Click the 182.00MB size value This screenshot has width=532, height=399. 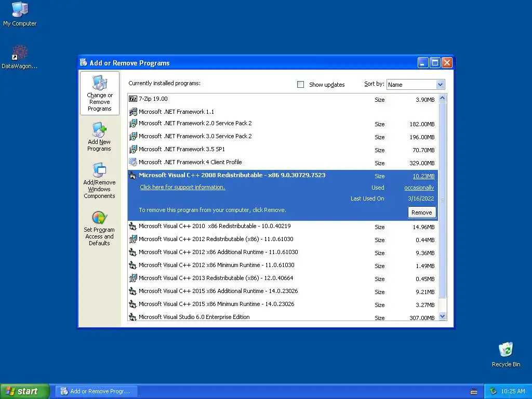(x=422, y=124)
